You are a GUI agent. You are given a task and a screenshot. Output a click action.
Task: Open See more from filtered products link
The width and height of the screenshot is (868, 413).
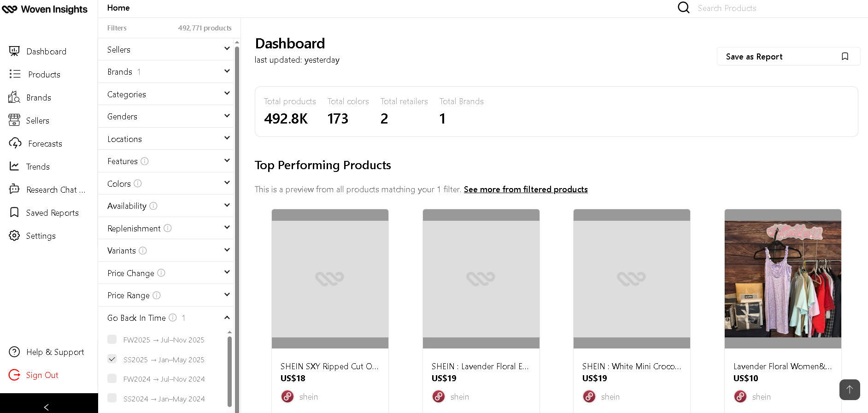click(x=525, y=189)
